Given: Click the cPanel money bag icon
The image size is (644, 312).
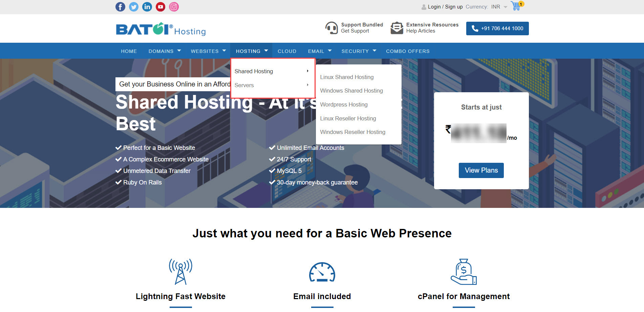Looking at the screenshot, I should click(464, 272).
